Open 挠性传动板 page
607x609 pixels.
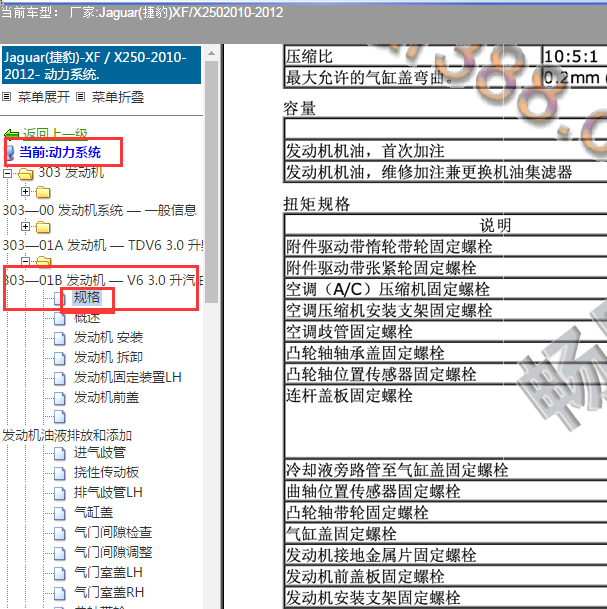[x=106, y=472]
